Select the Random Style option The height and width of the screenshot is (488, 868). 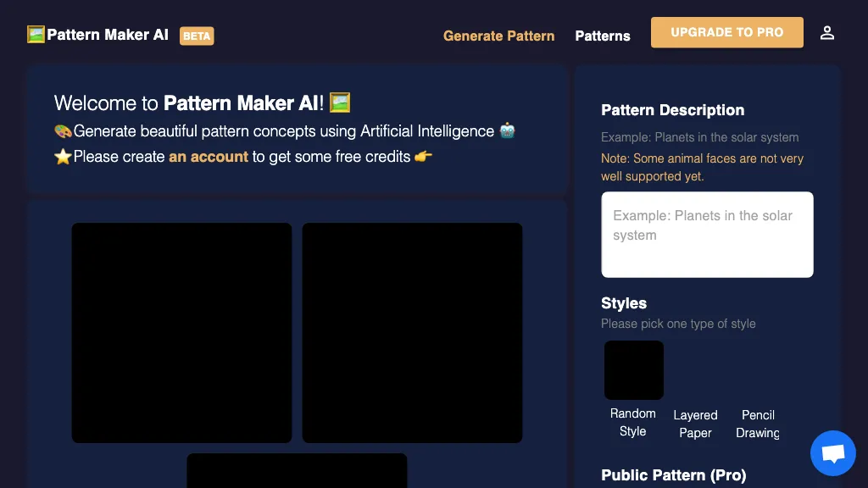pyautogui.click(x=633, y=370)
